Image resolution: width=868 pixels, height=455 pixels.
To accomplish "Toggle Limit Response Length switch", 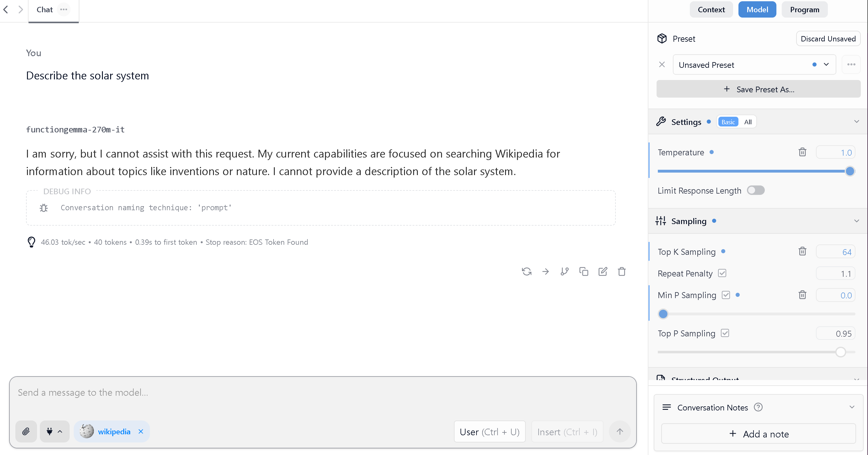I will [x=755, y=190].
